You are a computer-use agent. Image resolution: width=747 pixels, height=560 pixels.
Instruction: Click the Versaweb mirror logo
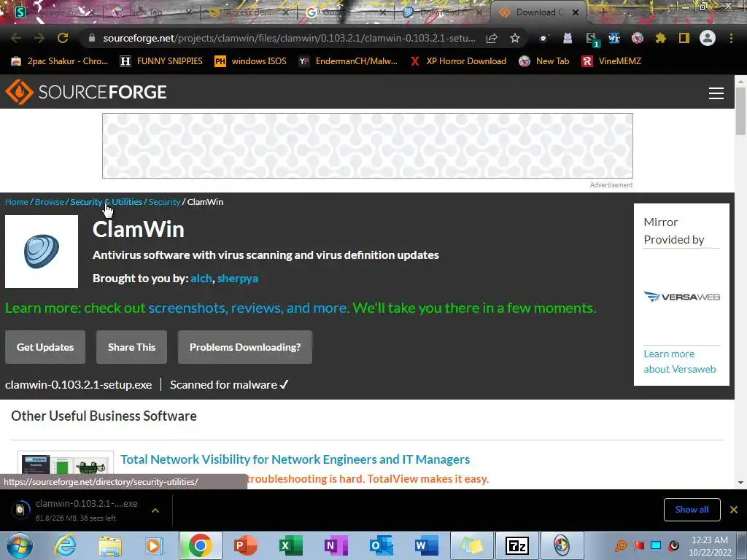pos(682,297)
